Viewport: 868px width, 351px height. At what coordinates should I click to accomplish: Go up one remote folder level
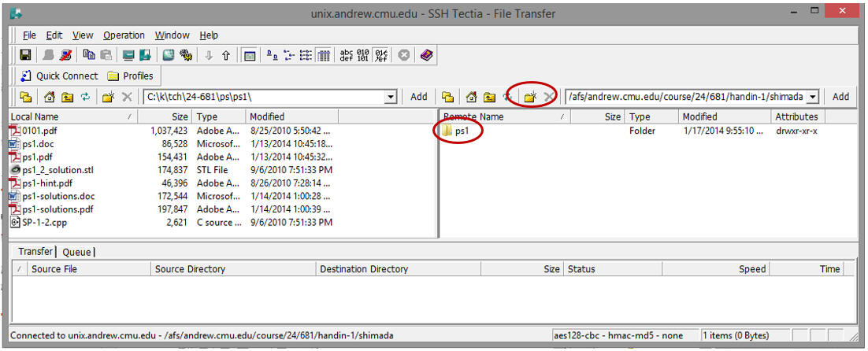point(489,97)
